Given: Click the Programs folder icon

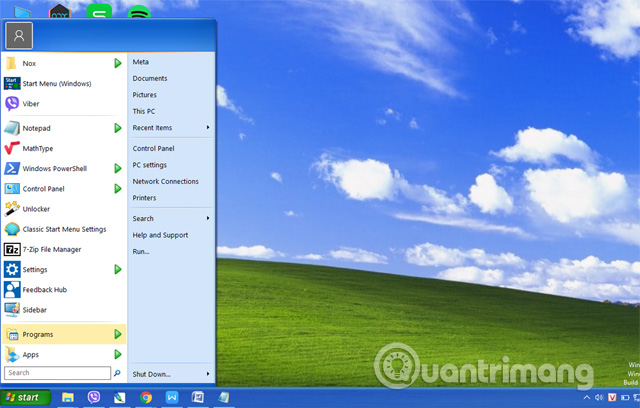Looking at the screenshot, I should [12, 335].
